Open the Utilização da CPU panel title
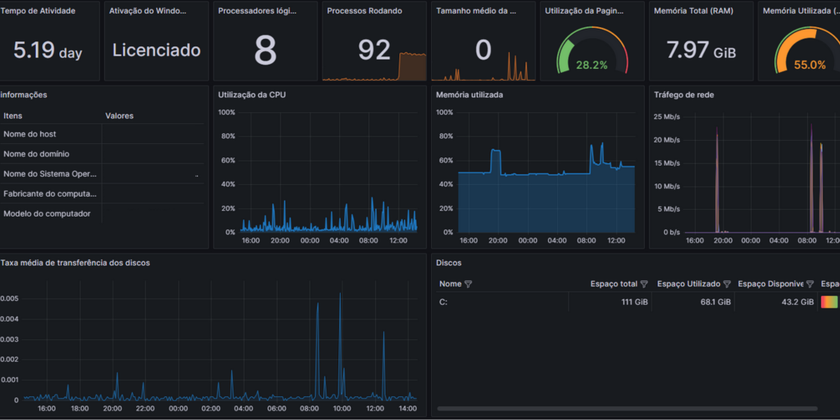840x420 pixels. coord(252,95)
